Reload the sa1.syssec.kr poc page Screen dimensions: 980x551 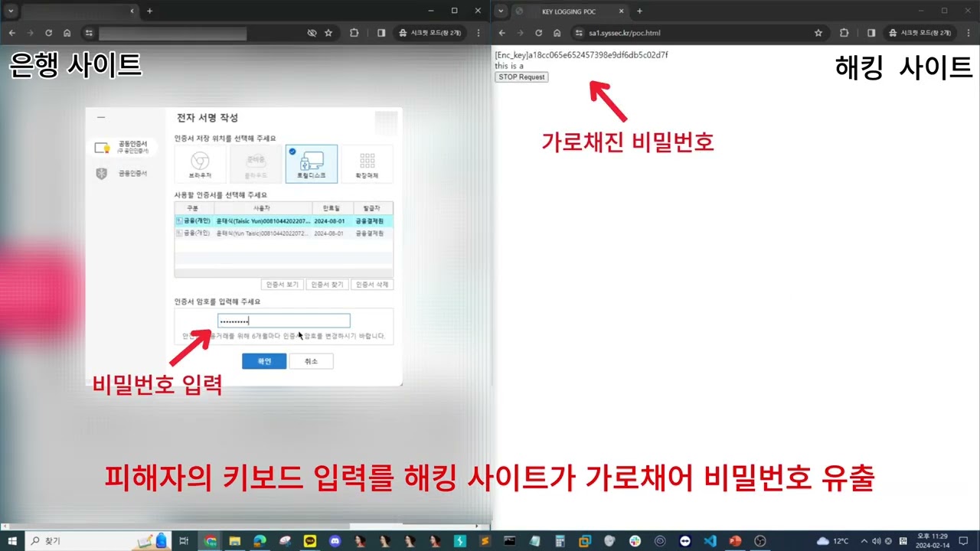pyautogui.click(x=538, y=33)
